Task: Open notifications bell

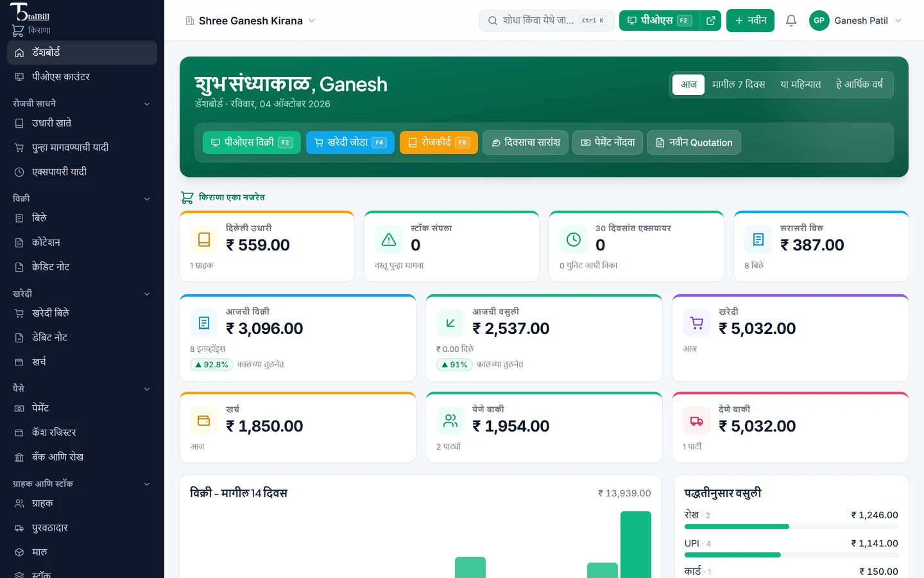Action: [791, 21]
